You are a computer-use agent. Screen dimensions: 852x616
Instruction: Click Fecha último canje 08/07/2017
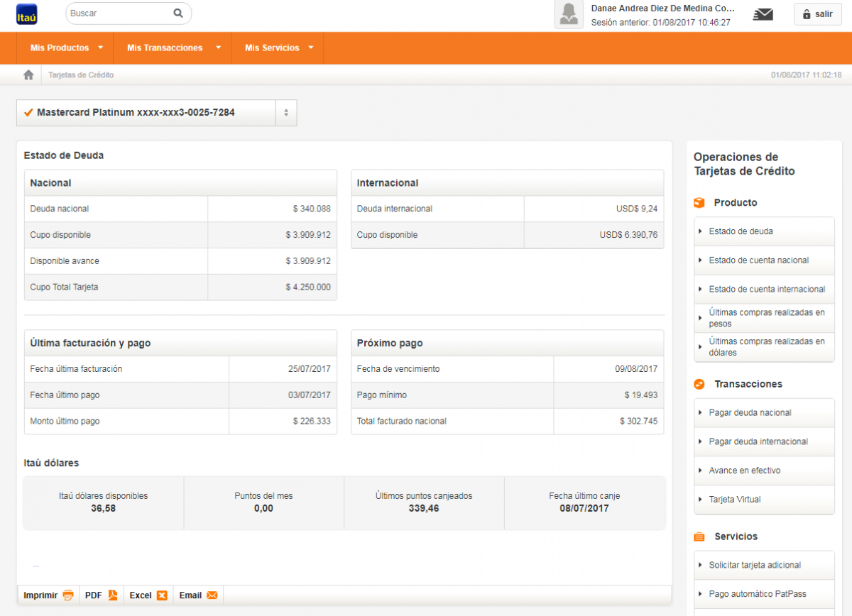584,508
